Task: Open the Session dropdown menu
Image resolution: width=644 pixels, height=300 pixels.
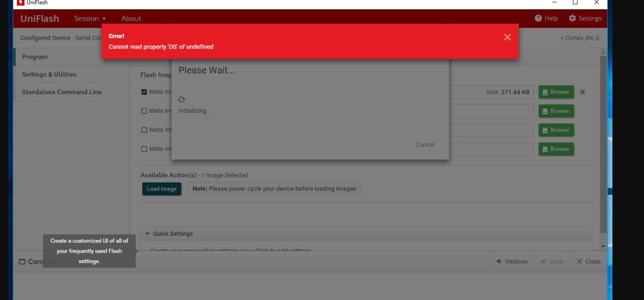Action: (90, 19)
